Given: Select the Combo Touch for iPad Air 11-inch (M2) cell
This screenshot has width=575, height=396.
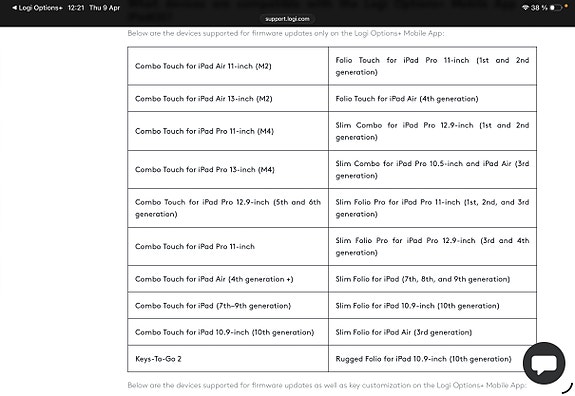Looking at the screenshot, I should (x=228, y=66).
